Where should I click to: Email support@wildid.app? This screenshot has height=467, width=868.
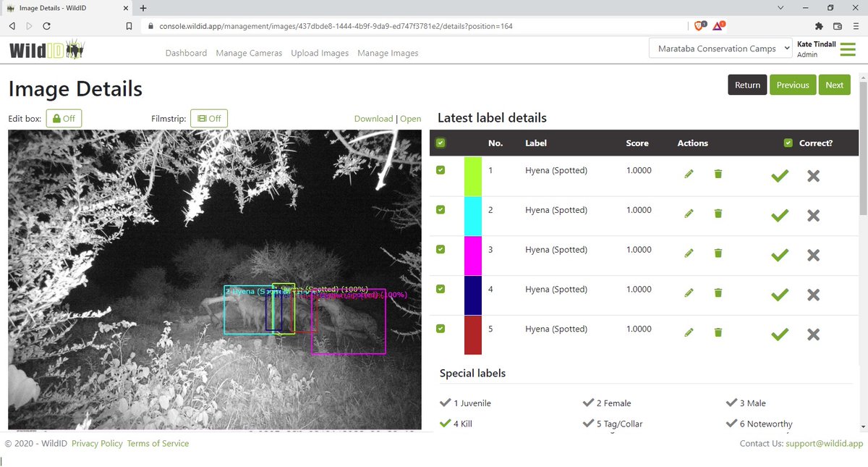[824, 444]
